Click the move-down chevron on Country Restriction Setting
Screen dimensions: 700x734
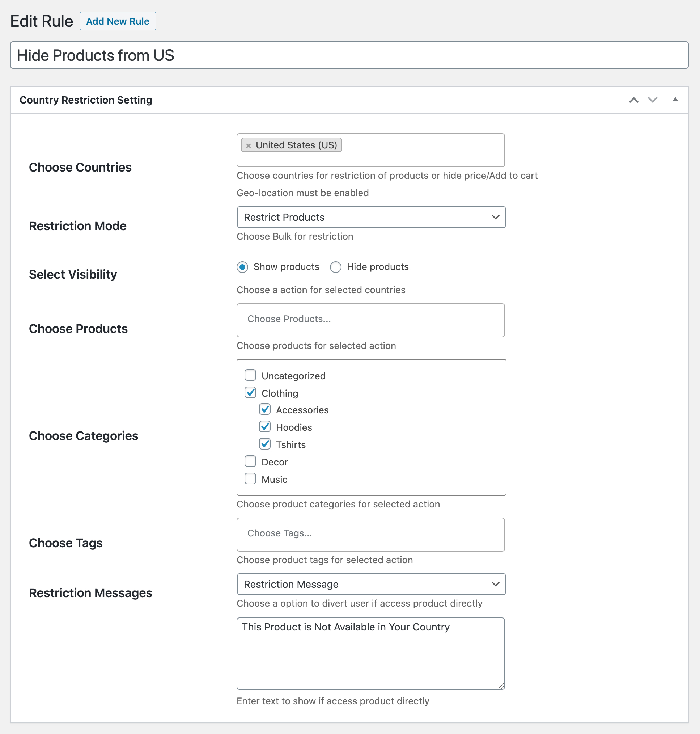click(x=653, y=100)
